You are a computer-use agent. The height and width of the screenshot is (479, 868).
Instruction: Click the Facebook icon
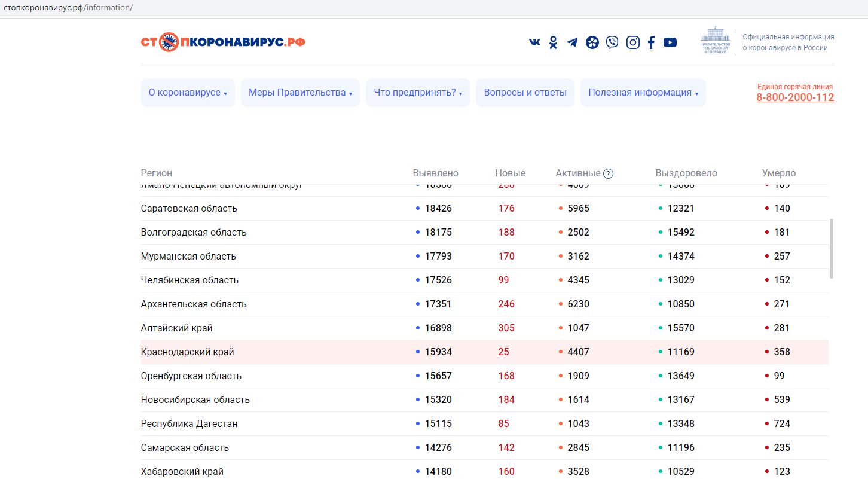pyautogui.click(x=651, y=42)
